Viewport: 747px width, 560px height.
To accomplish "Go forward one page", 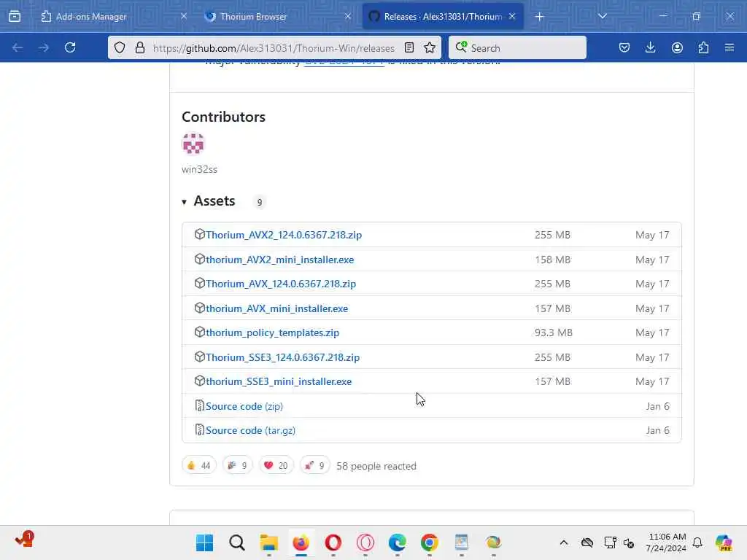I will (43, 47).
